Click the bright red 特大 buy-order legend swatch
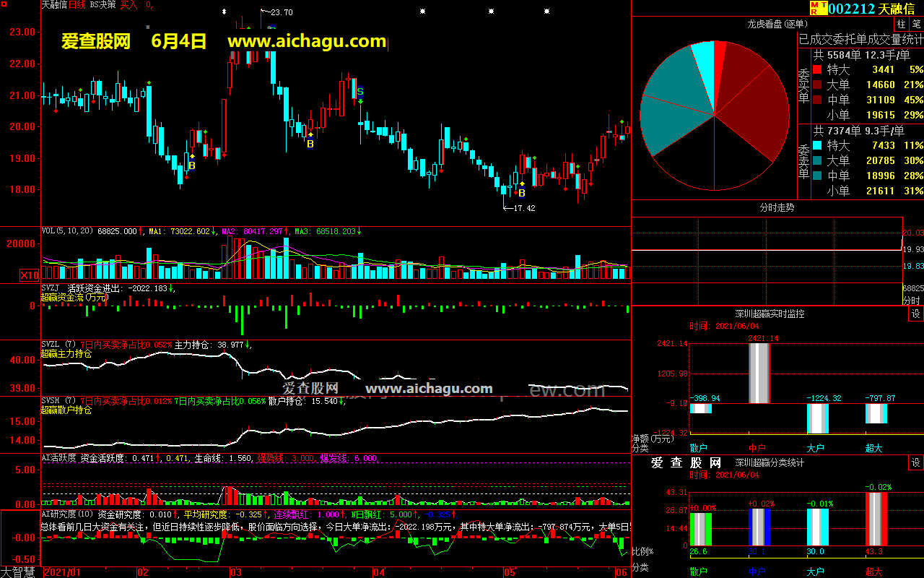 point(817,69)
